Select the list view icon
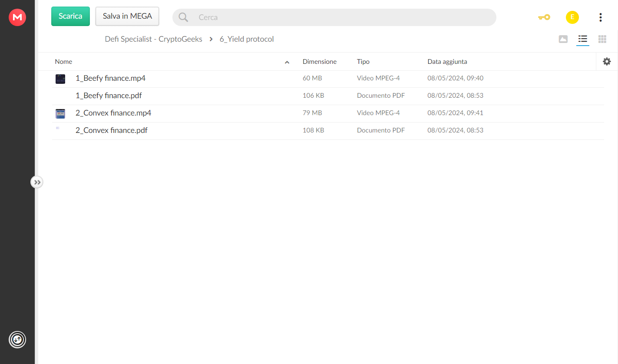Viewport: 618px width, 364px height. [583, 39]
